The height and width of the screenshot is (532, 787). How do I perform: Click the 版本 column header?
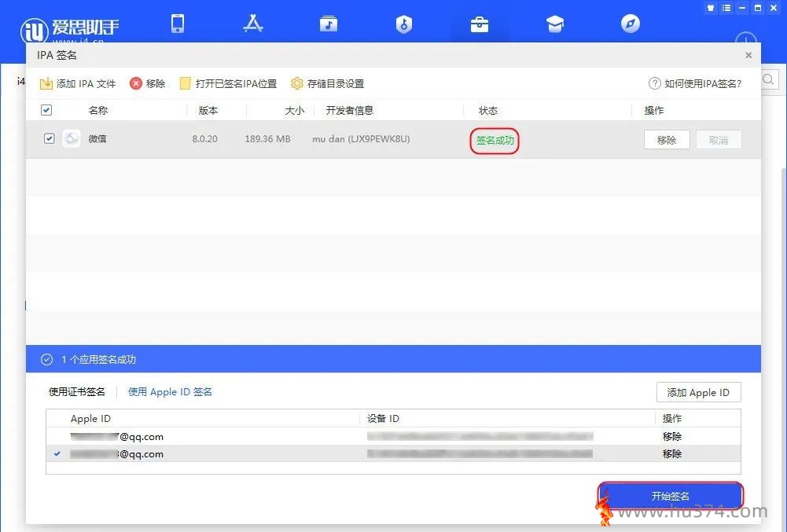(208, 111)
